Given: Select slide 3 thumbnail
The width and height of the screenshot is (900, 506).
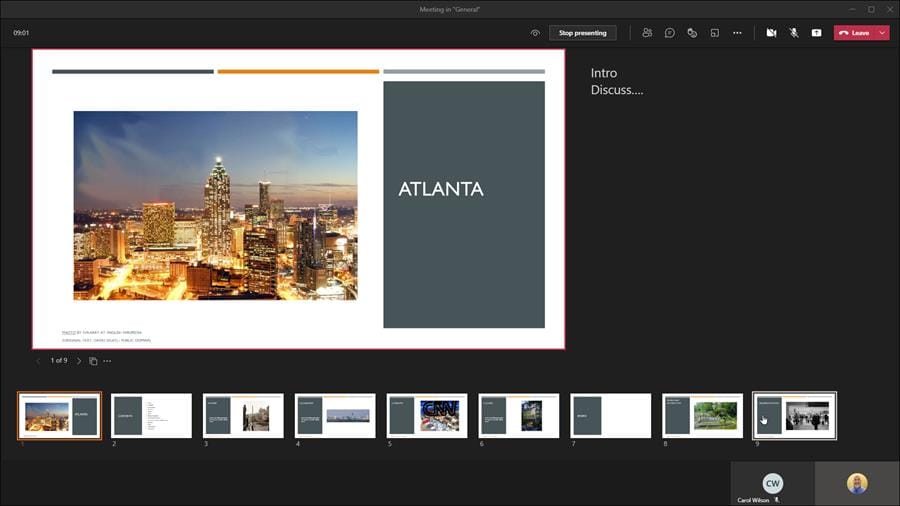Looking at the screenshot, I should [x=243, y=416].
